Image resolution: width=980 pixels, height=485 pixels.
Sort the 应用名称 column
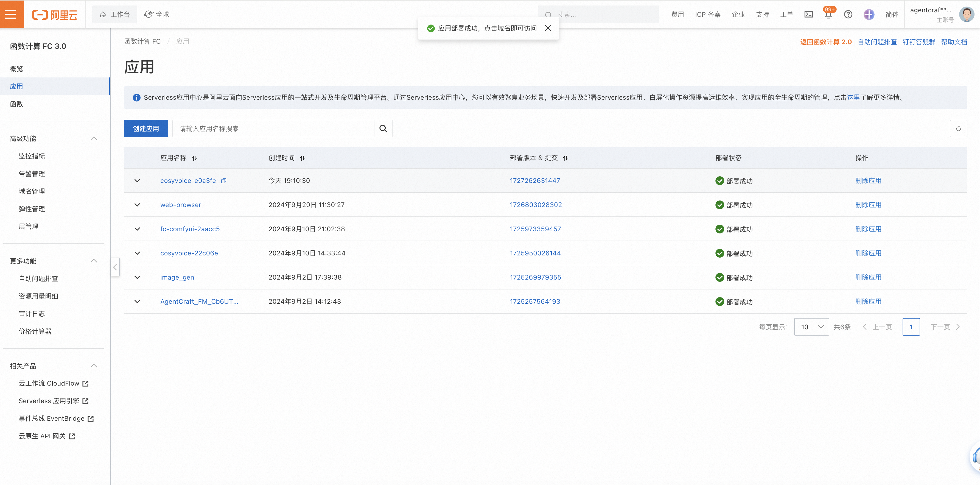[x=194, y=158]
